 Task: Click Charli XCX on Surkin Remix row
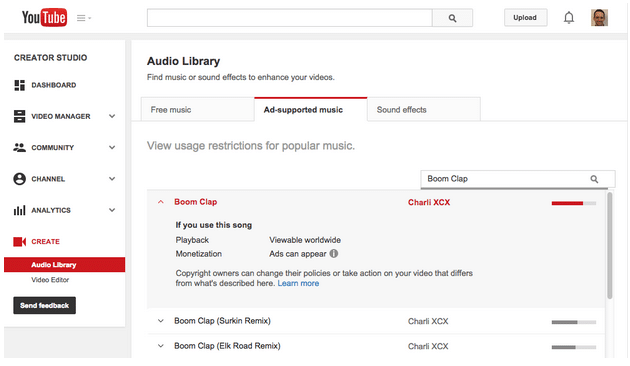(428, 321)
